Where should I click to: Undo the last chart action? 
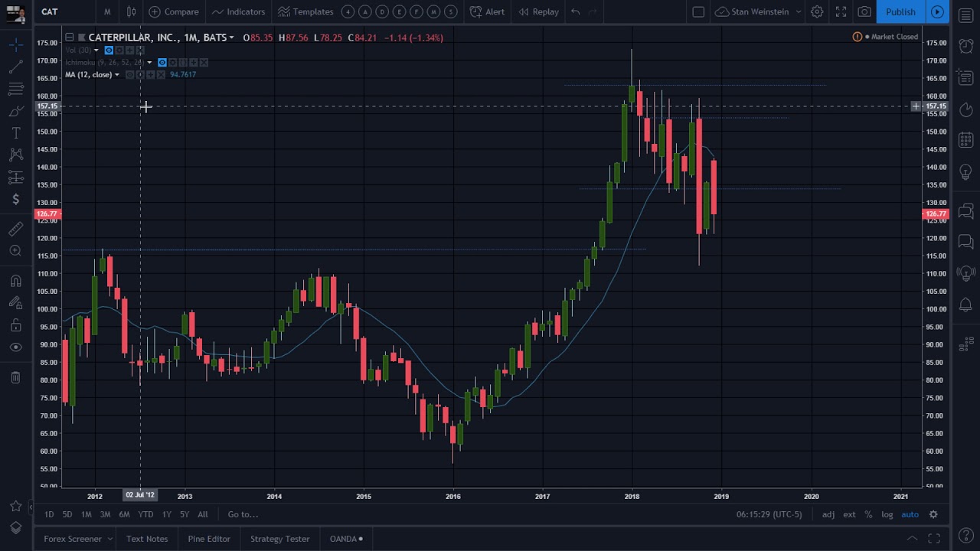coord(575,11)
